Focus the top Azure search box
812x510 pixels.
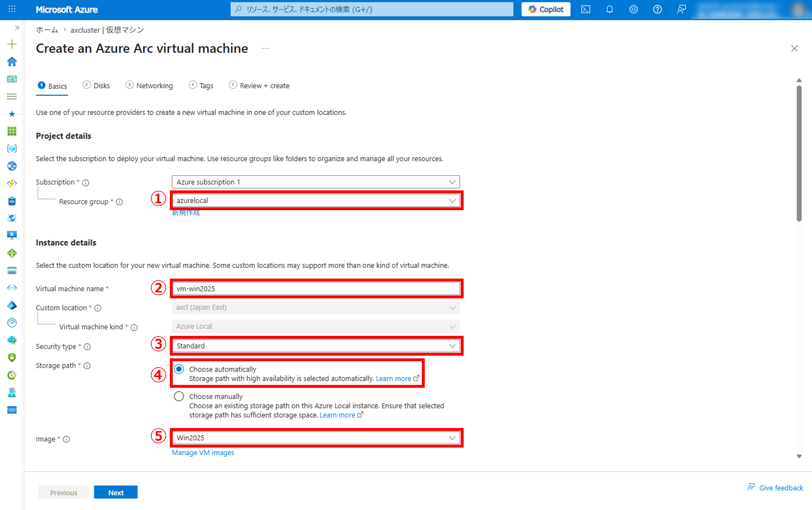[x=372, y=9]
